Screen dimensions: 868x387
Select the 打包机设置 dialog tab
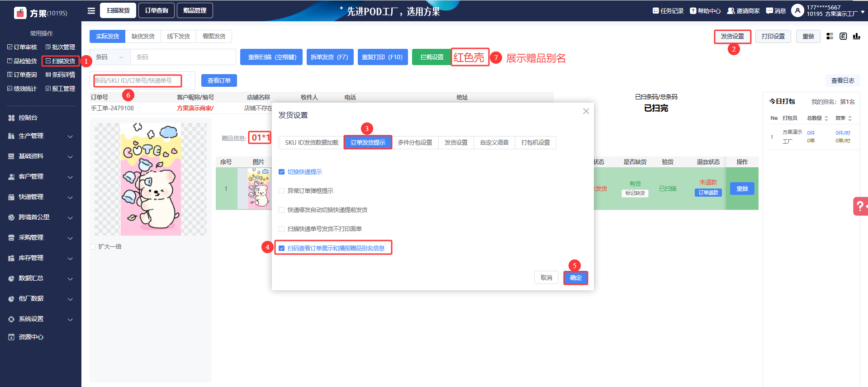click(536, 142)
